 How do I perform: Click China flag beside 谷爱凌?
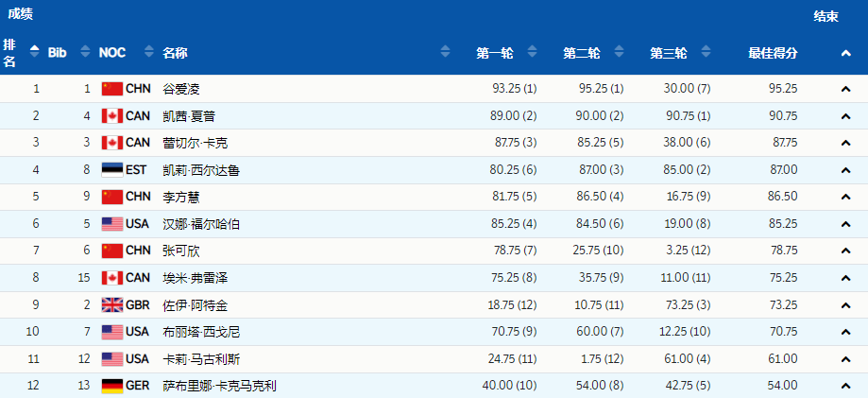112,89
